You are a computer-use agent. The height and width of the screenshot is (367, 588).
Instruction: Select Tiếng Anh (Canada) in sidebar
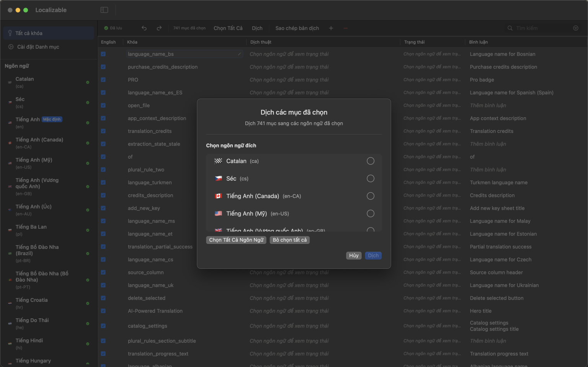coord(49,143)
